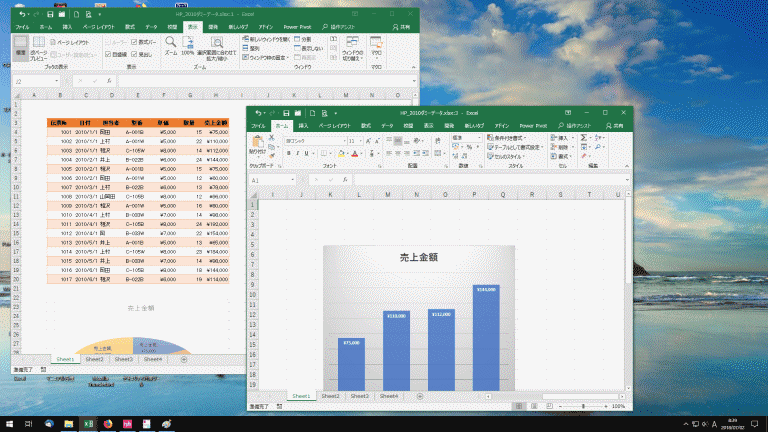Click Merge and Center icon in front window
Screen dimensions: 768x432
(438, 153)
